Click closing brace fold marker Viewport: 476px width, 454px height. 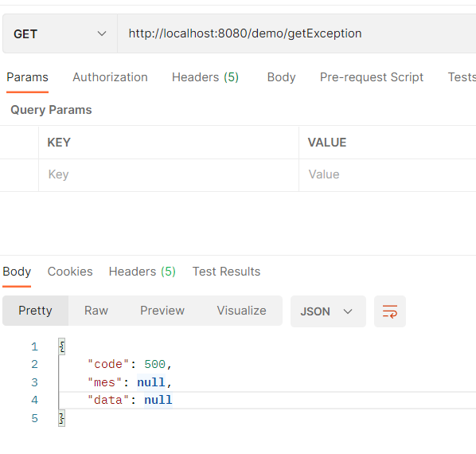[61, 418]
